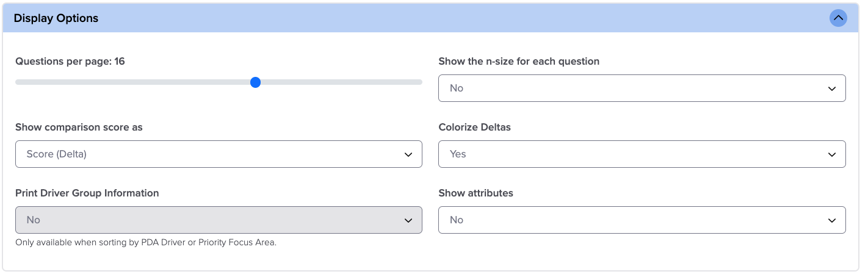868x277 pixels.
Task: Click the Colorize Deltas label text
Action: click(474, 127)
